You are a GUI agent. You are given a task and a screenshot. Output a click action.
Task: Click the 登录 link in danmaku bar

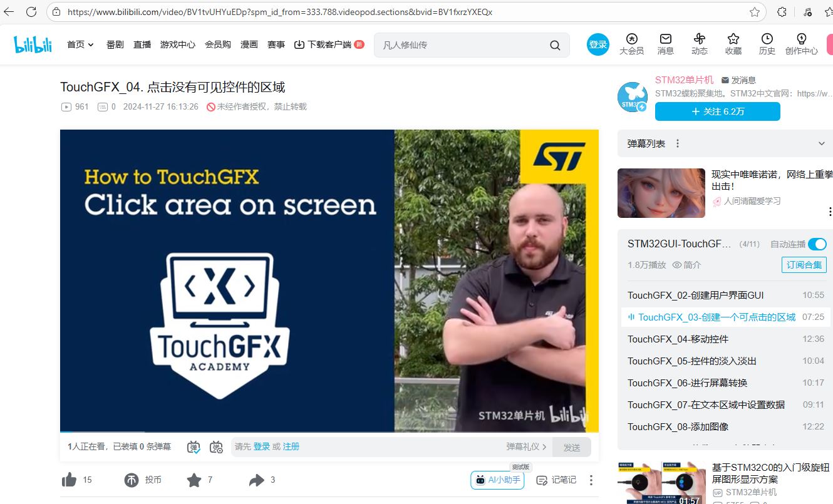pos(262,447)
